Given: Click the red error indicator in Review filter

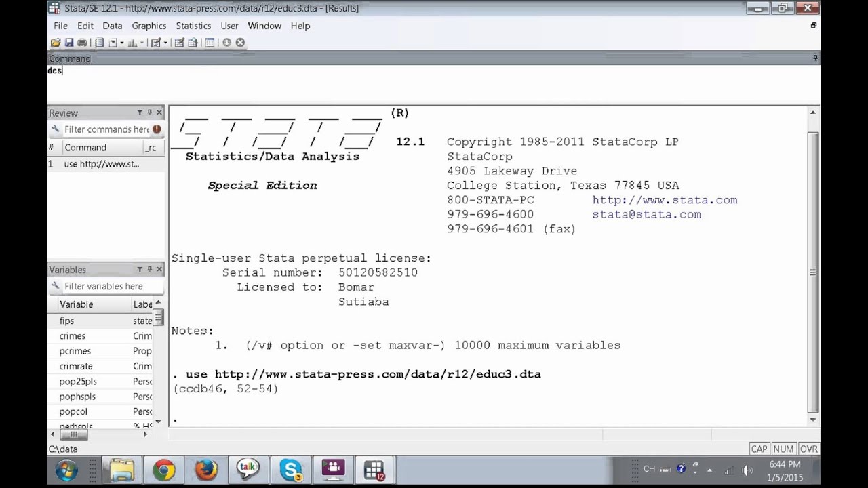Looking at the screenshot, I should [157, 129].
